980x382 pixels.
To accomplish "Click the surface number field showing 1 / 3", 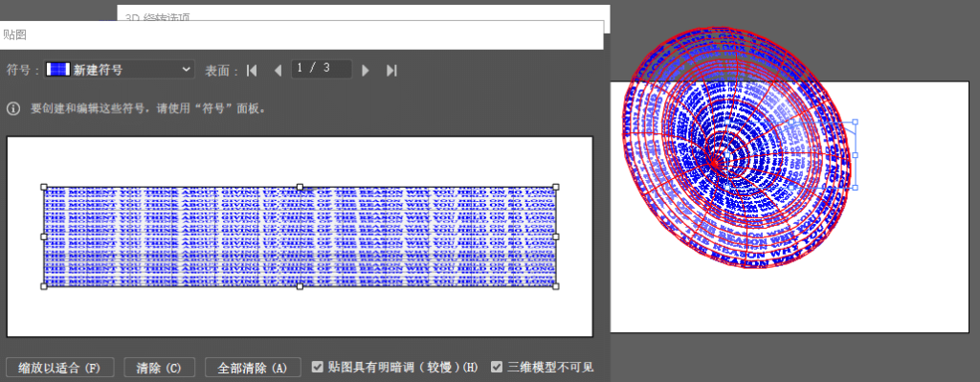I will (322, 69).
